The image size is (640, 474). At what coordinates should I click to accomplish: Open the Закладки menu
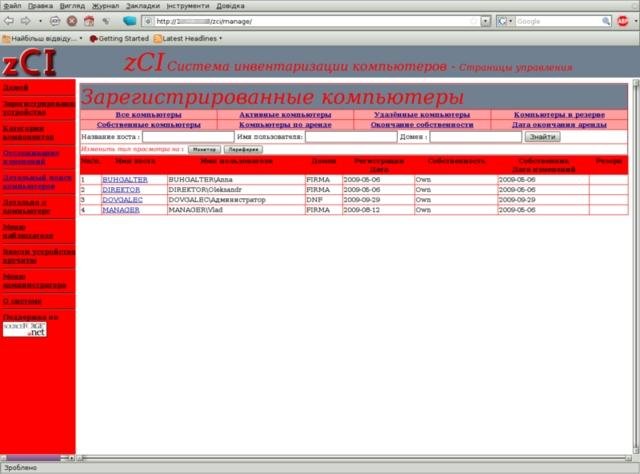(x=142, y=6)
